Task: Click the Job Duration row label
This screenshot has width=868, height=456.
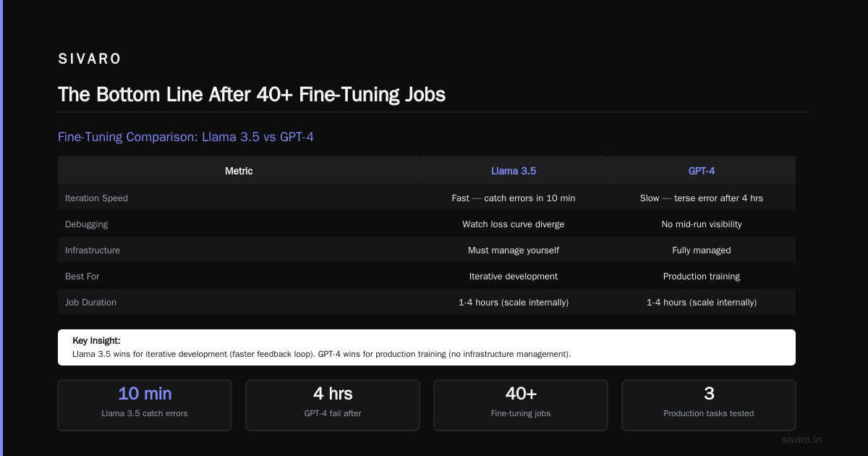Action: (90, 303)
